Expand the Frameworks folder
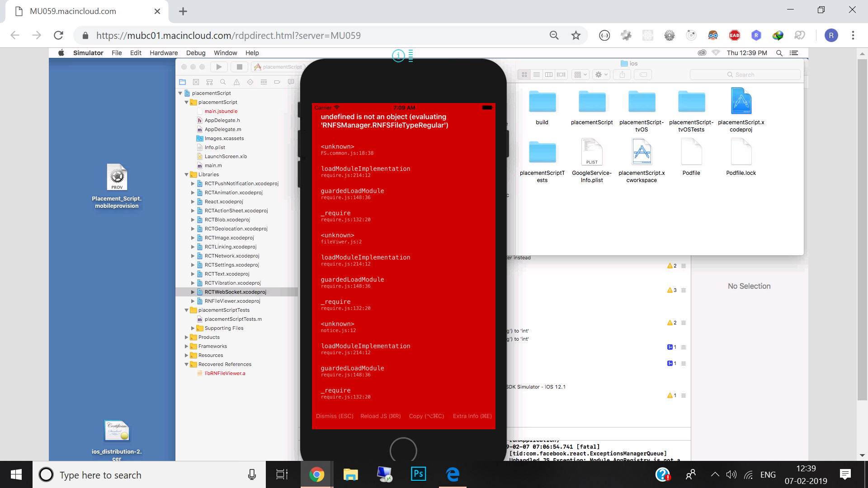Screen dimensions: 868x488 pyautogui.click(x=186, y=346)
